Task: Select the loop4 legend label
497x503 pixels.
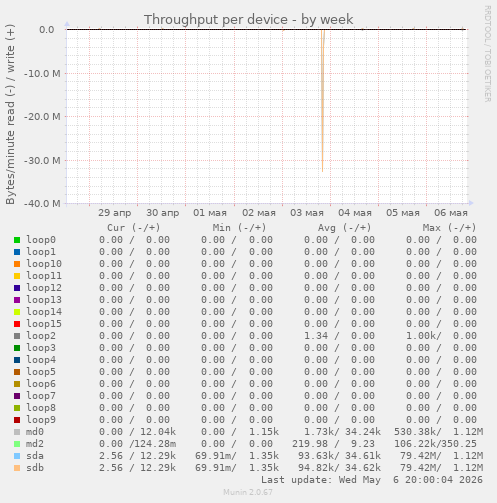Action: pos(41,360)
